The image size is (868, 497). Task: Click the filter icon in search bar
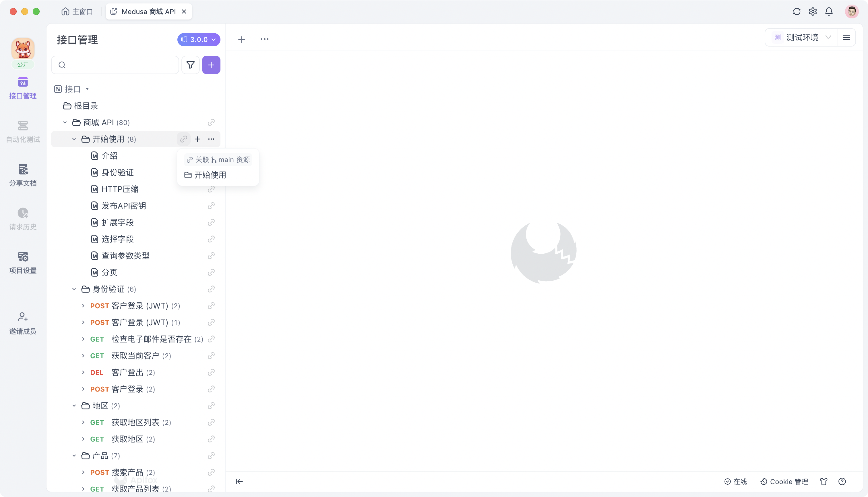(191, 65)
